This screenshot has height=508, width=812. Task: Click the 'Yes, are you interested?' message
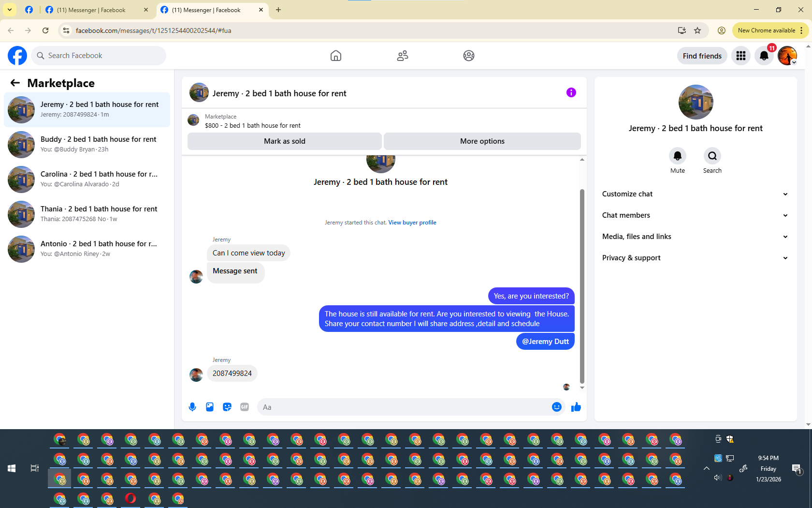tap(531, 296)
